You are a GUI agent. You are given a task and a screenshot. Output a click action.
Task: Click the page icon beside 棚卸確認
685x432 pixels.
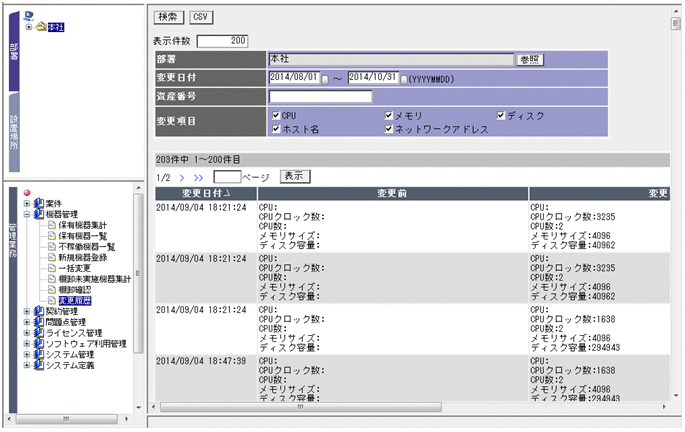coord(52,290)
